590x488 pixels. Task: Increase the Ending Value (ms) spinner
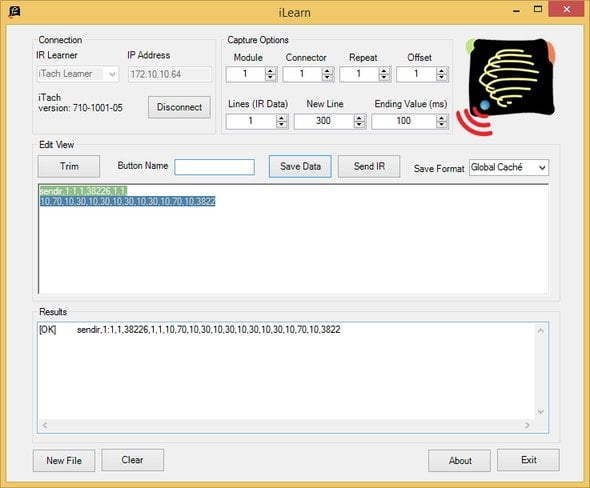(x=441, y=118)
